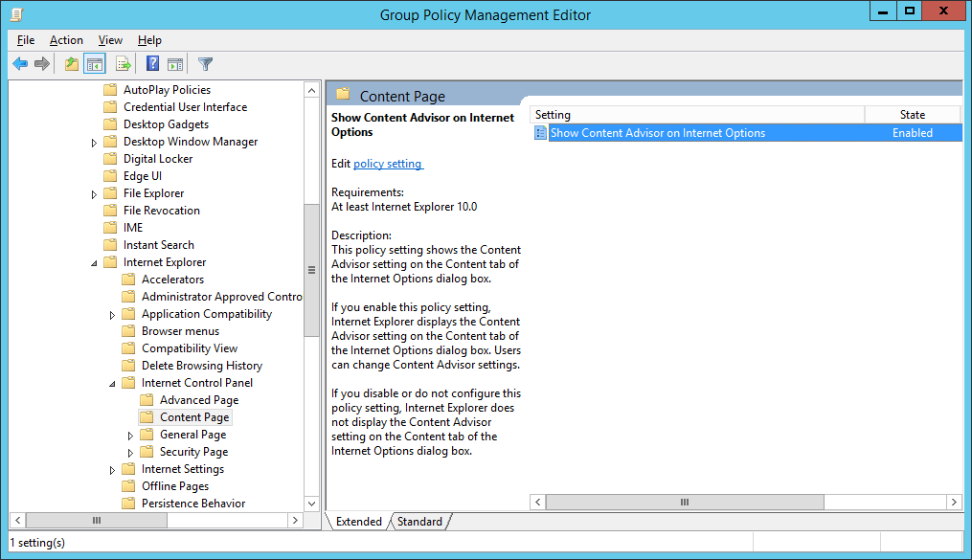Viewport: 972px width, 560px height.
Task: Open the File menu
Action: [26, 40]
